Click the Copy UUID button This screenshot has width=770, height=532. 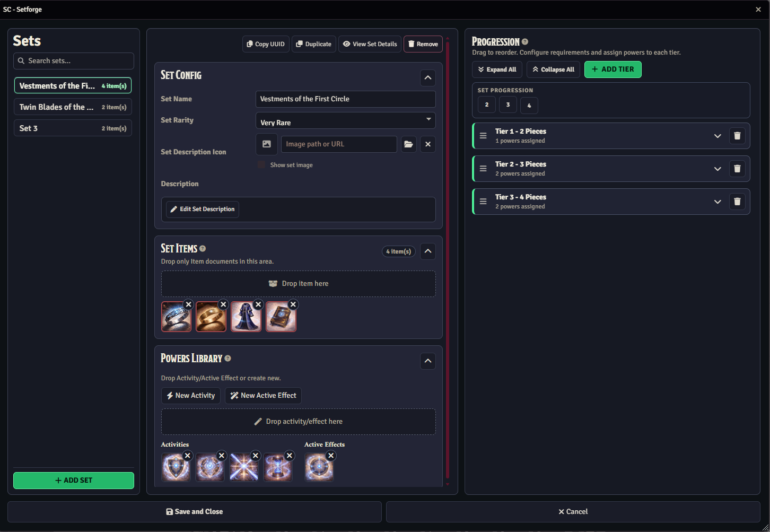266,44
